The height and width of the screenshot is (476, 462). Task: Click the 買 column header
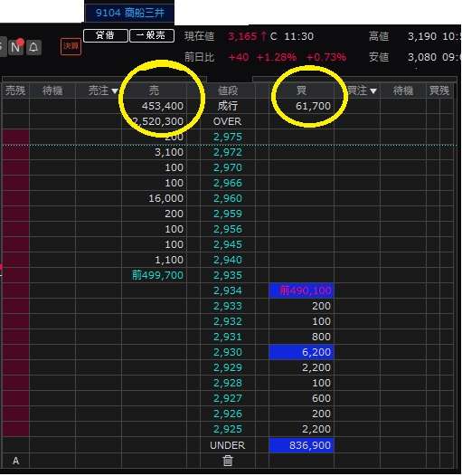pyautogui.click(x=301, y=90)
